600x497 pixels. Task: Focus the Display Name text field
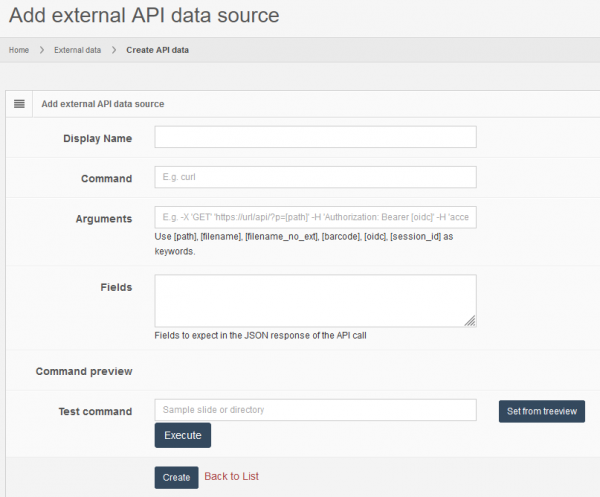click(x=315, y=137)
